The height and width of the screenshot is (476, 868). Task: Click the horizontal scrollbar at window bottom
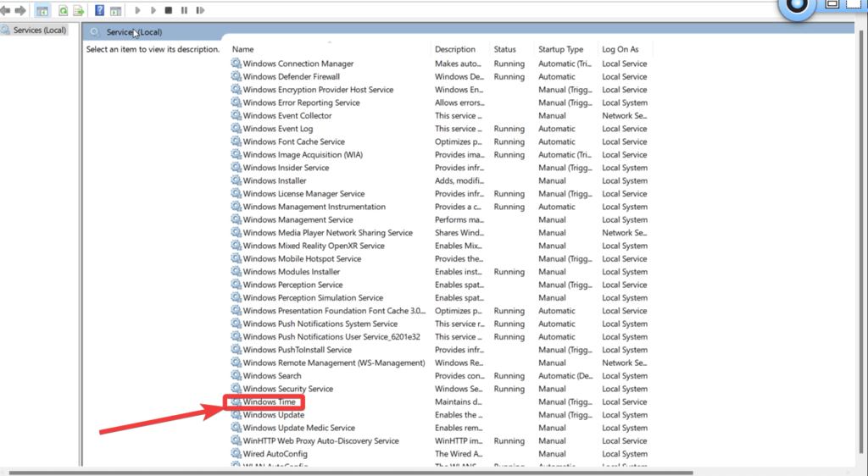pyautogui.click(x=352, y=473)
